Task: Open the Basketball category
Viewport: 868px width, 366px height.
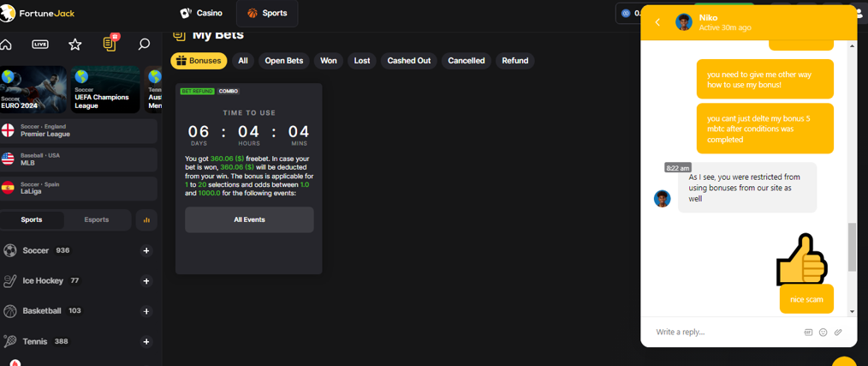Action: 42,311
